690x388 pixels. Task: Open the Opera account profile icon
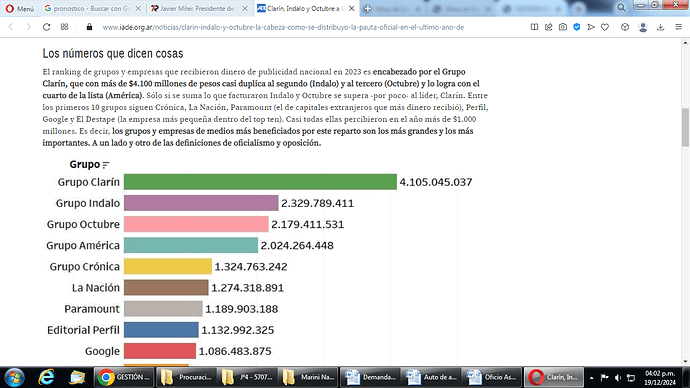pyautogui.click(x=643, y=27)
